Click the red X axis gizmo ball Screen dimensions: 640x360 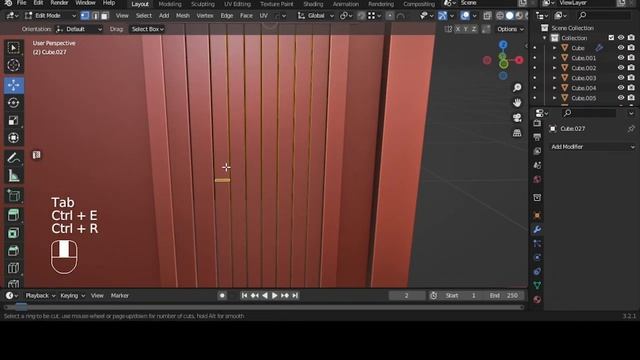(x=519, y=60)
